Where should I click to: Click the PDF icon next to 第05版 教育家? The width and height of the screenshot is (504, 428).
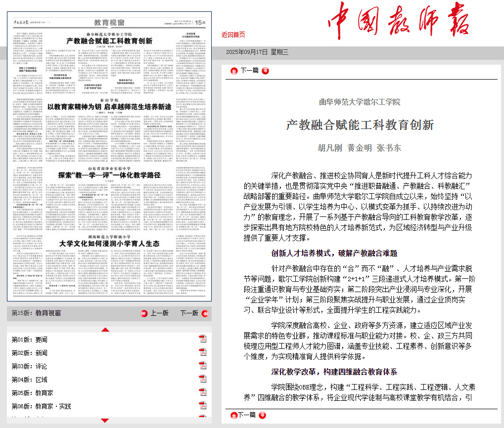(x=202, y=392)
